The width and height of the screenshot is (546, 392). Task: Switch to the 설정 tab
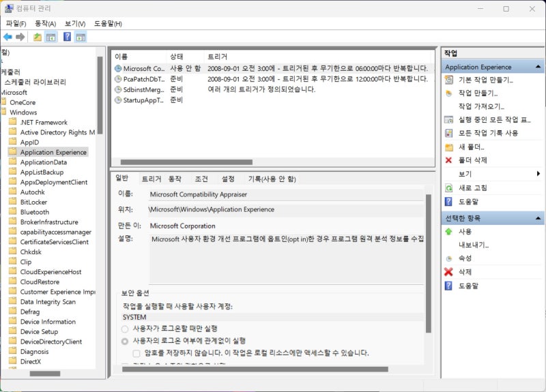coord(228,179)
